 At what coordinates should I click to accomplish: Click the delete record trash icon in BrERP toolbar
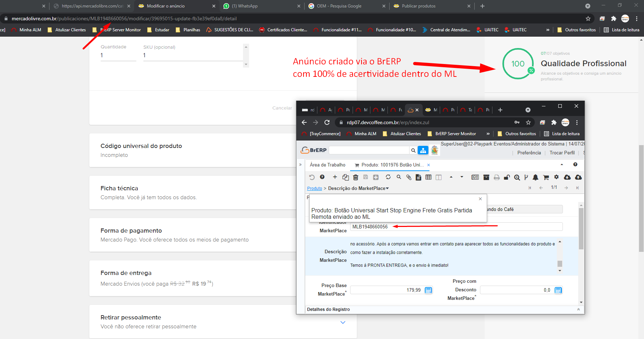(355, 177)
